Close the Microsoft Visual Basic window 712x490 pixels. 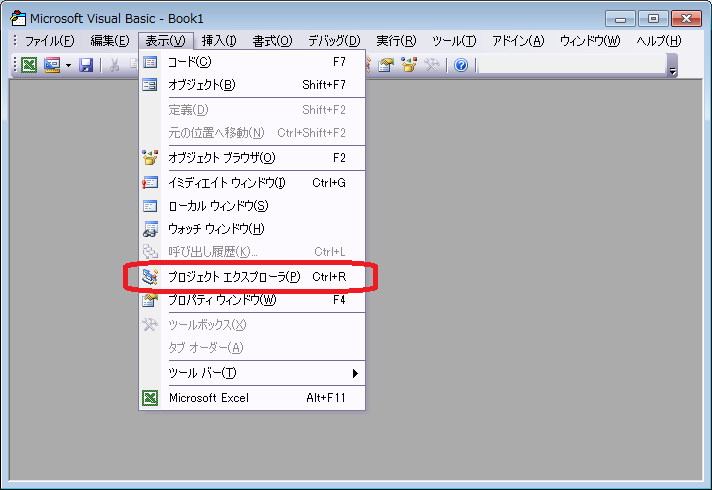point(687,19)
